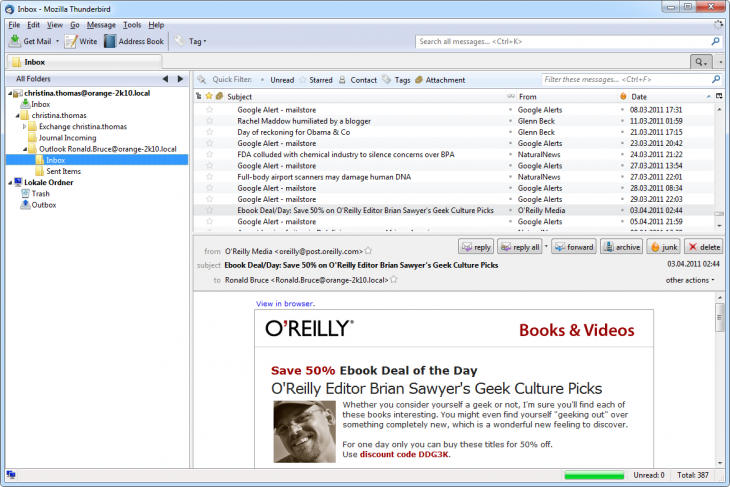
Task: Open the Address Book
Action: [x=134, y=41]
